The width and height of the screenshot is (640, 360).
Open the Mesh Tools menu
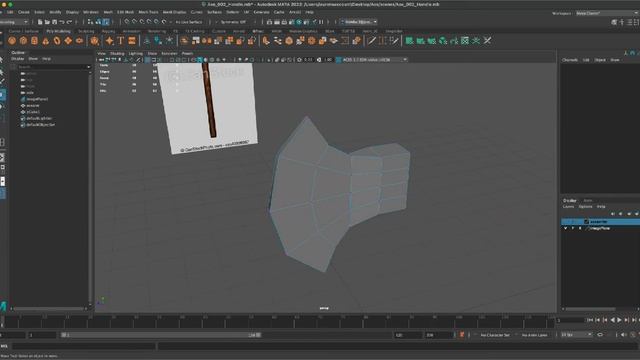coord(148,12)
